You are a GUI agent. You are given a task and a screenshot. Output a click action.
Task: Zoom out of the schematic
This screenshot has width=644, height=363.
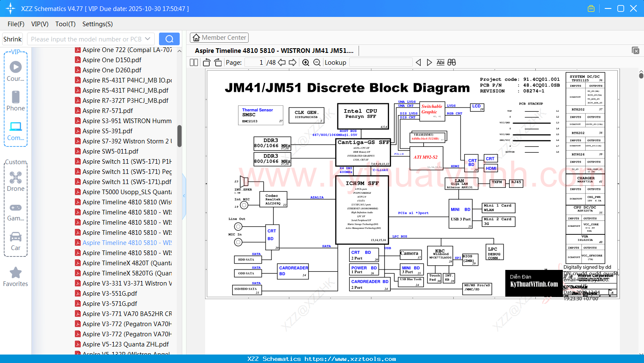point(317,63)
